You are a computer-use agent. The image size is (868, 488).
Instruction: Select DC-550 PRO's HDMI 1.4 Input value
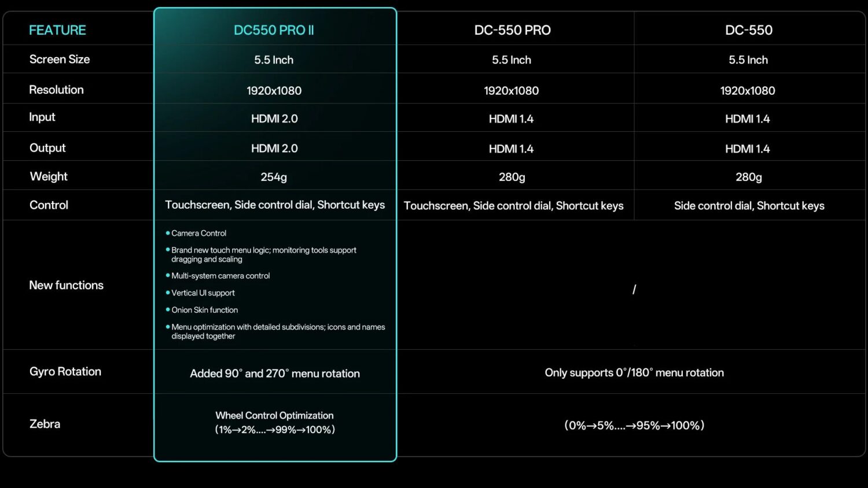[512, 119]
